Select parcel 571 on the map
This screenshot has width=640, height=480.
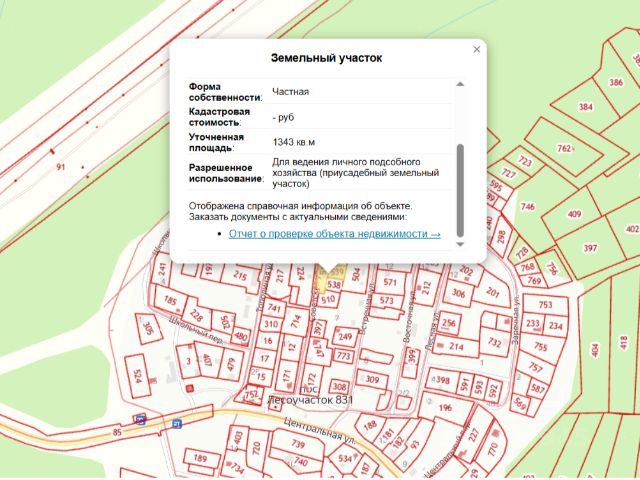click(x=390, y=282)
